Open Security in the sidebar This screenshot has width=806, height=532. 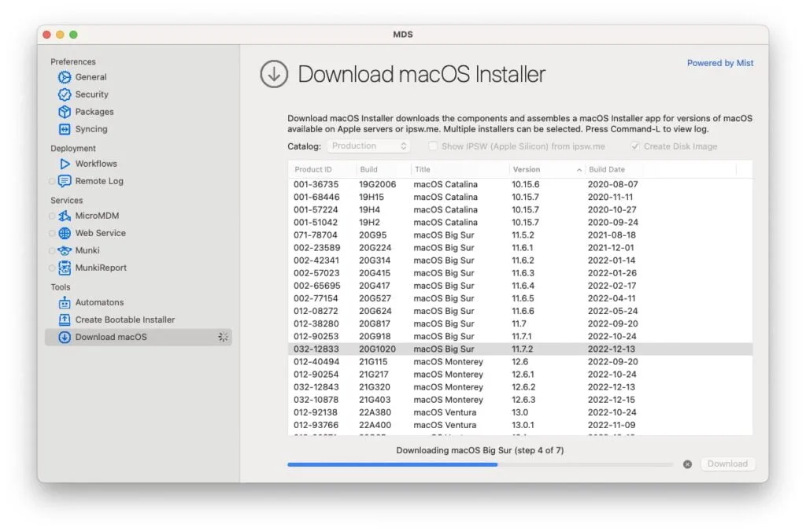(x=91, y=94)
